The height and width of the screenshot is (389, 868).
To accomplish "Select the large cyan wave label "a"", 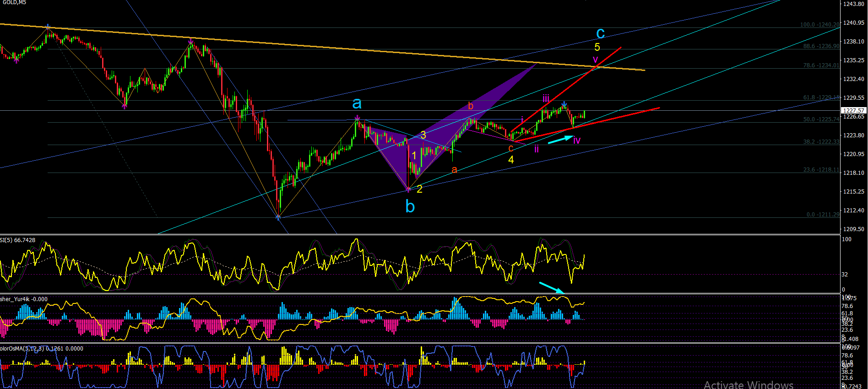I will [357, 103].
